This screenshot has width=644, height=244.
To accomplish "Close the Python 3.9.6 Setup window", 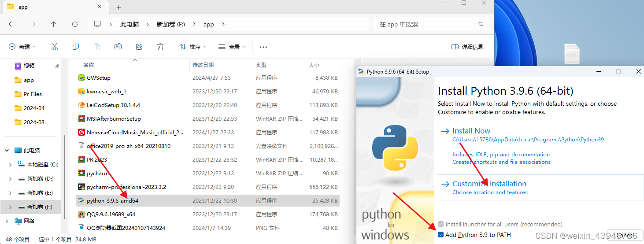I will [639, 71].
